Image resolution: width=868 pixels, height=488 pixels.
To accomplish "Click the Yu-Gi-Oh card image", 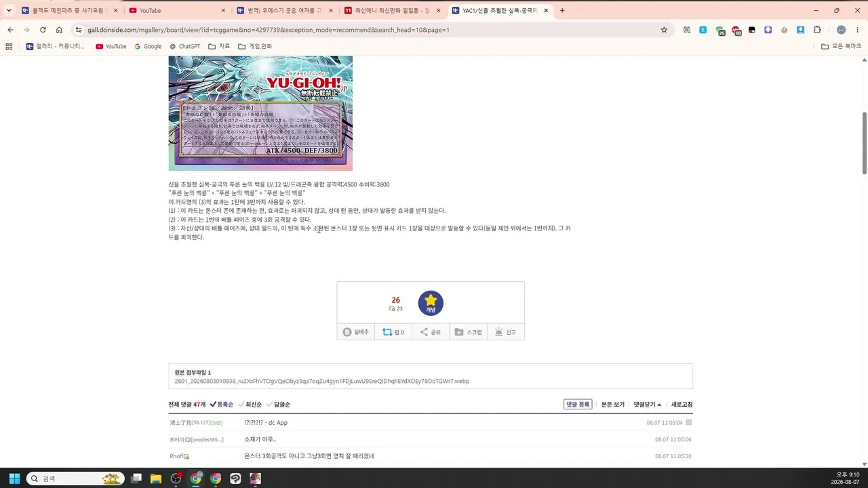I will pos(260,113).
